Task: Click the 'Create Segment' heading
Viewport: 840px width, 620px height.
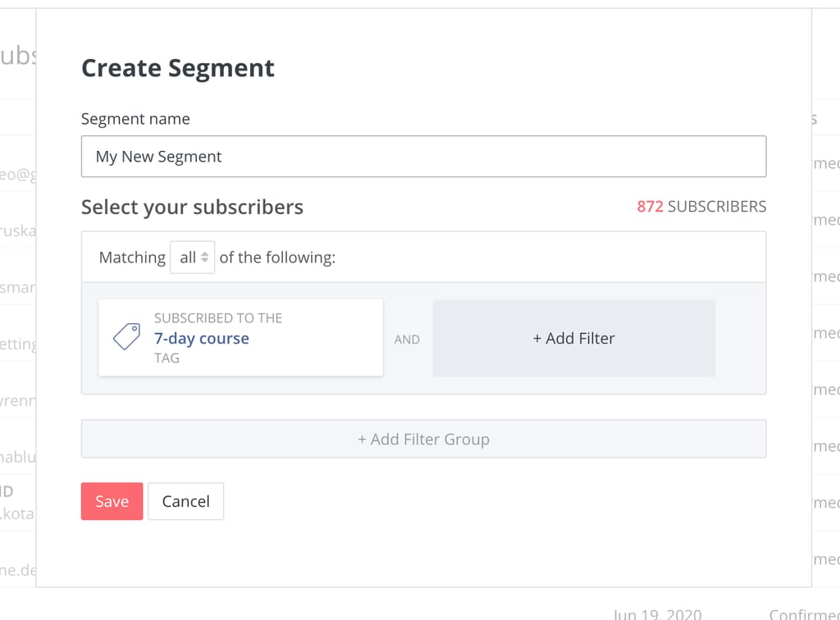Action: click(x=178, y=68)
